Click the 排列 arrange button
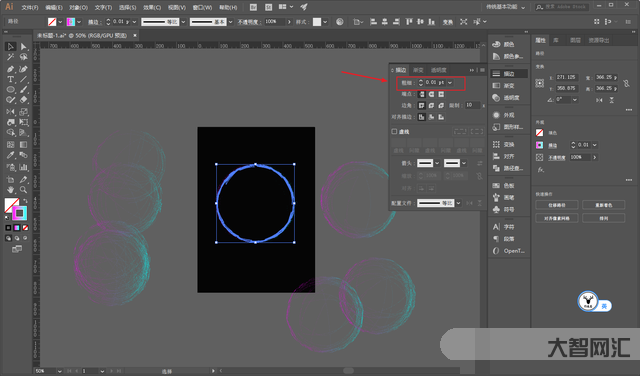640x376 pixels. click(x=604, y=218)
